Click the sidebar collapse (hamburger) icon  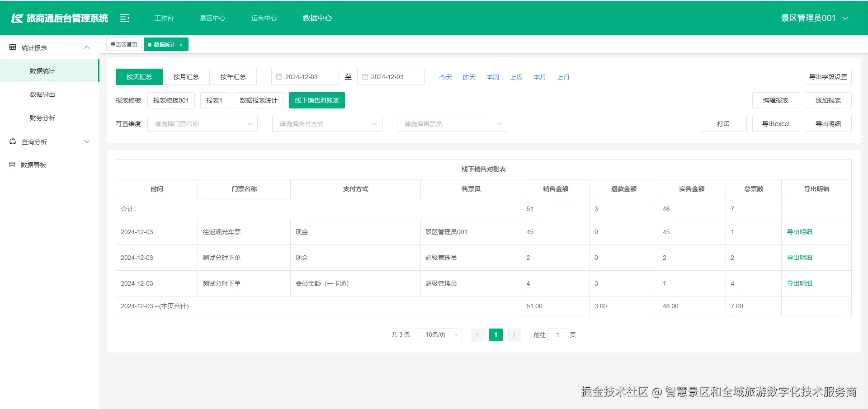[x=124, y=18]
